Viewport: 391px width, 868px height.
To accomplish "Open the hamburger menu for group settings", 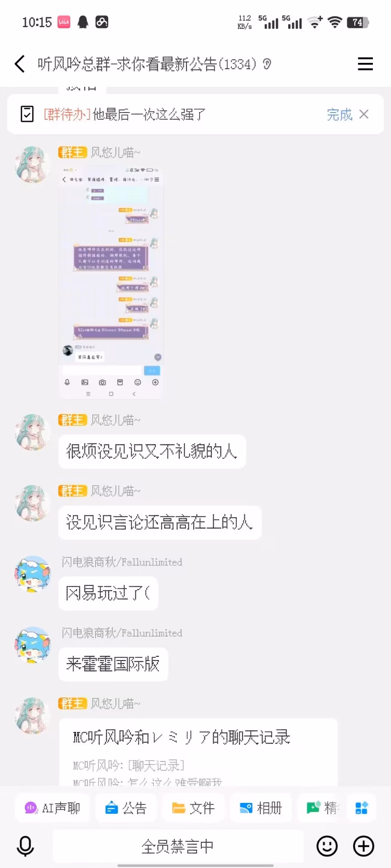I will [365, 64].
